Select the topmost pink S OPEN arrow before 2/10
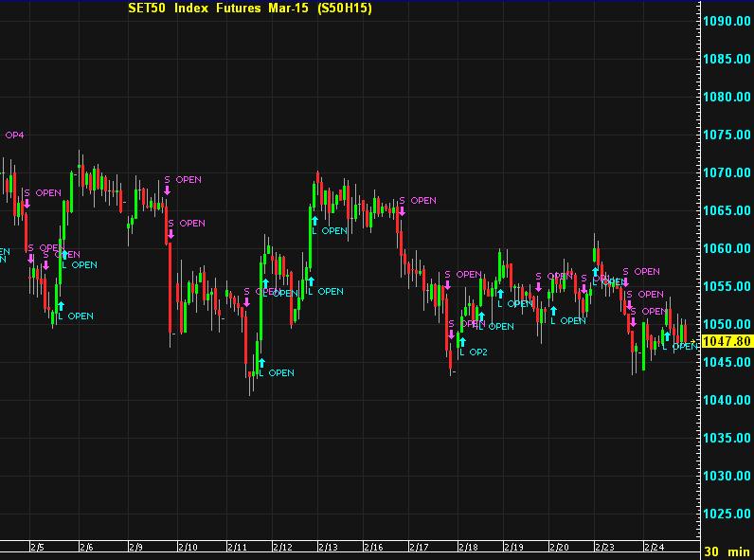754x560 pixels. (167, 190)
